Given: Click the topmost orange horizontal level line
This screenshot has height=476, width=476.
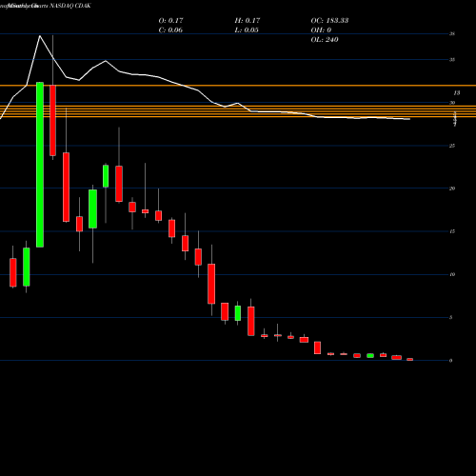Looking at the screenshot, I should point(238,86).
